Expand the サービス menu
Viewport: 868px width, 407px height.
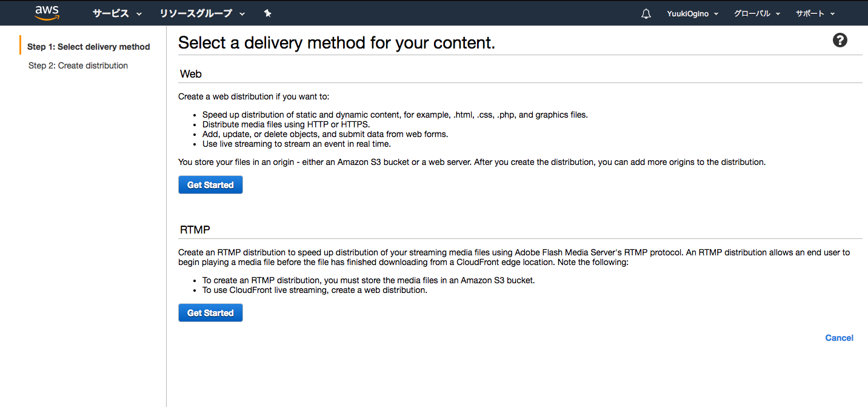[x=117, y=13]
